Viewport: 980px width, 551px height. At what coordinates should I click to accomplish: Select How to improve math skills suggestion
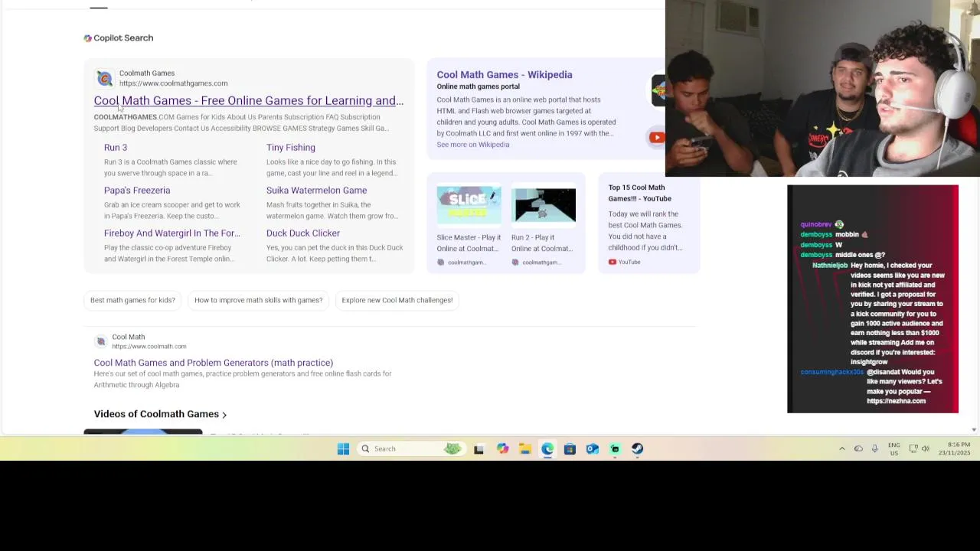(x=258, y=300)
